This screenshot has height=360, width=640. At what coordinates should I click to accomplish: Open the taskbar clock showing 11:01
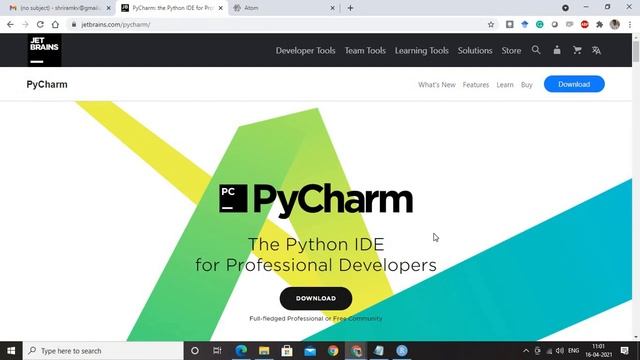(599, 351)
